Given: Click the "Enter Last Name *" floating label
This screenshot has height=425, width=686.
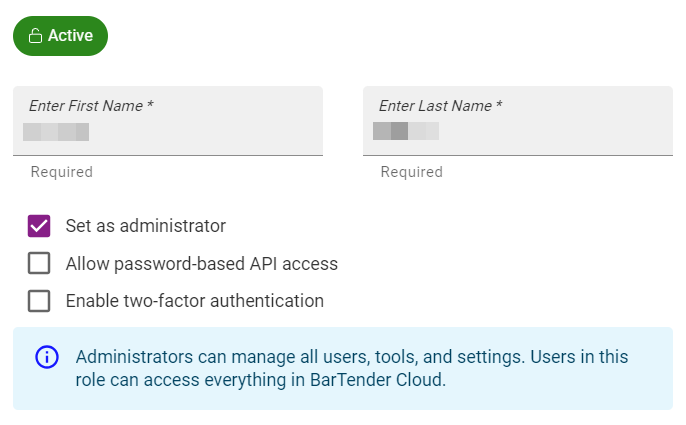Looking at the screenshot, I should click(440, 106).
